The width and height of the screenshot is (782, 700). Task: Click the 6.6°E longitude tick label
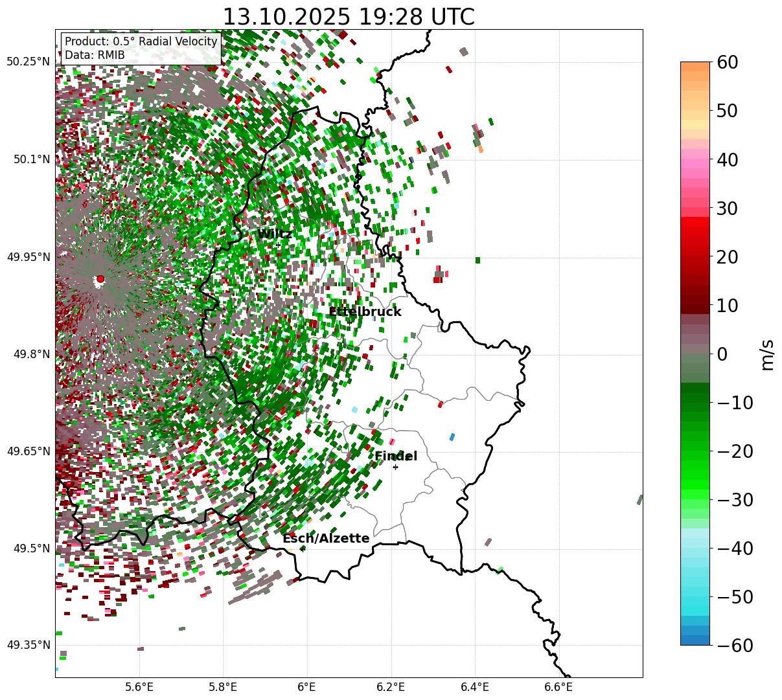point(558,687)
